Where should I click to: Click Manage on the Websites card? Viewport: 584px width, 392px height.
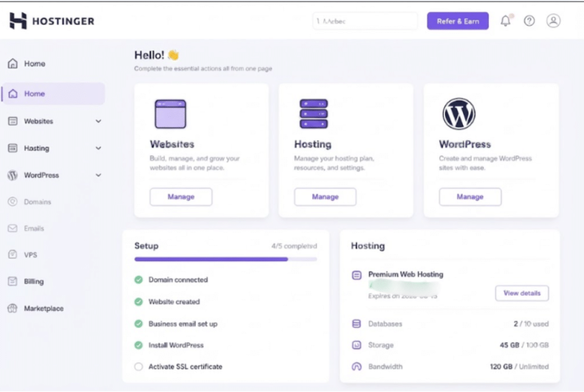181,197
